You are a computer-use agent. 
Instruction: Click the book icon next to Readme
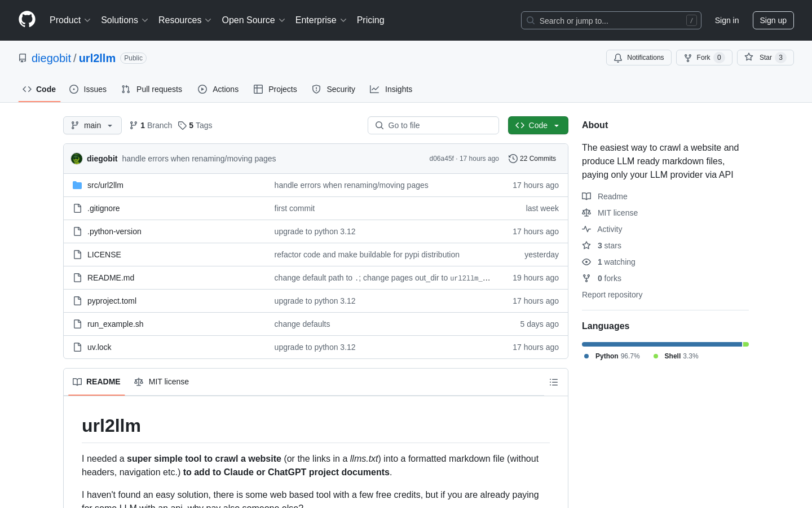click(x=586, y=196)
